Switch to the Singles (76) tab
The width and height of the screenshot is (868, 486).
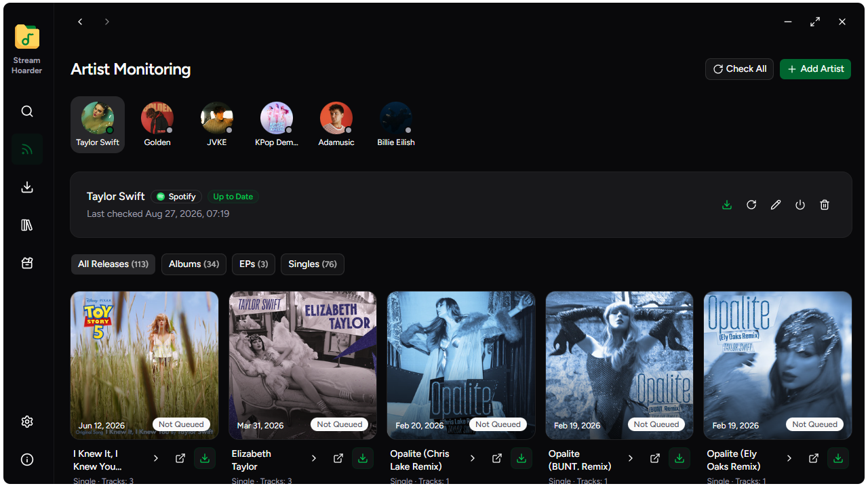[313, 264]
